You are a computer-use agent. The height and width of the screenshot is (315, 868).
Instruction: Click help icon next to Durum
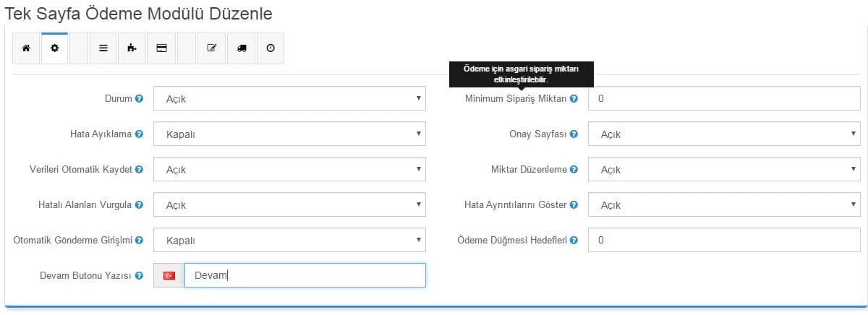[x=139, y=98]
